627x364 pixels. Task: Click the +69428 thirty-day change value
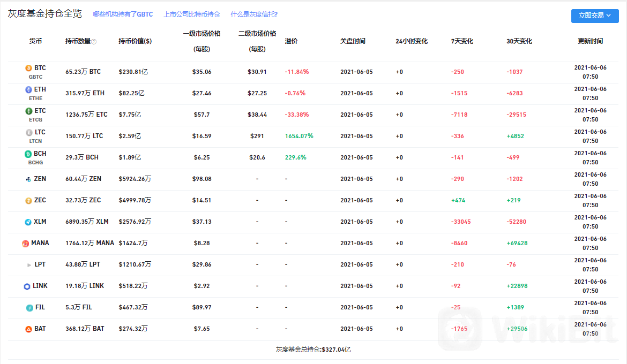pos(517,244)
